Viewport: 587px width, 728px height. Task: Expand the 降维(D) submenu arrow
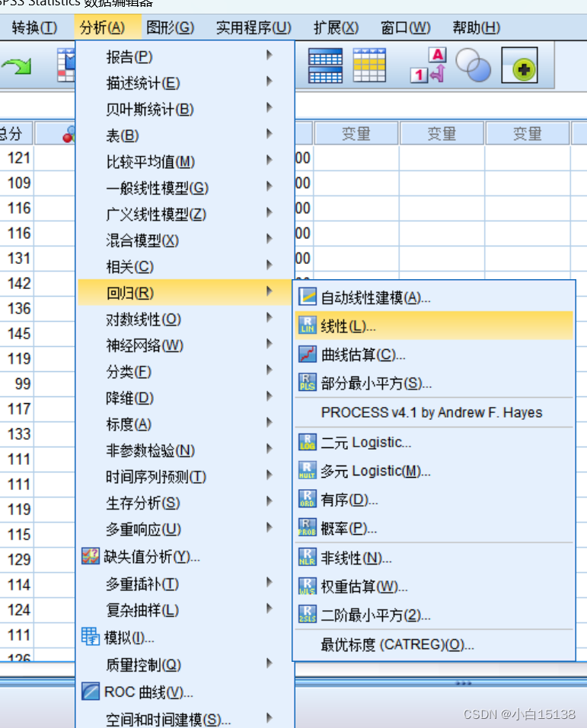[x=269, y=396]
